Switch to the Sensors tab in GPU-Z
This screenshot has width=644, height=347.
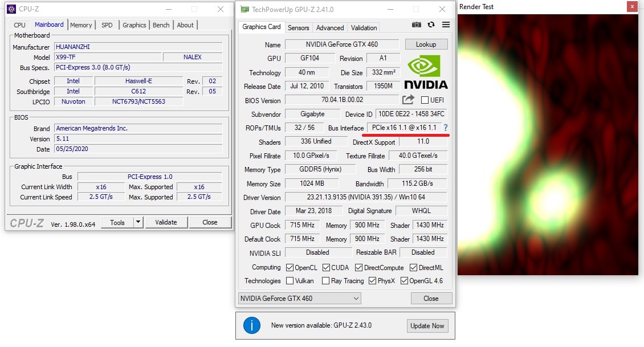(298, 27)
